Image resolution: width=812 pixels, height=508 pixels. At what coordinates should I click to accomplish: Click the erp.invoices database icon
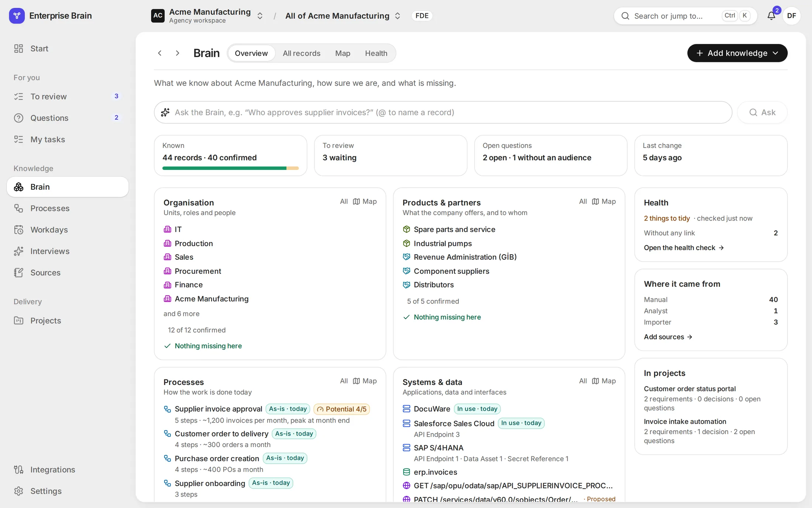(406, 472)
